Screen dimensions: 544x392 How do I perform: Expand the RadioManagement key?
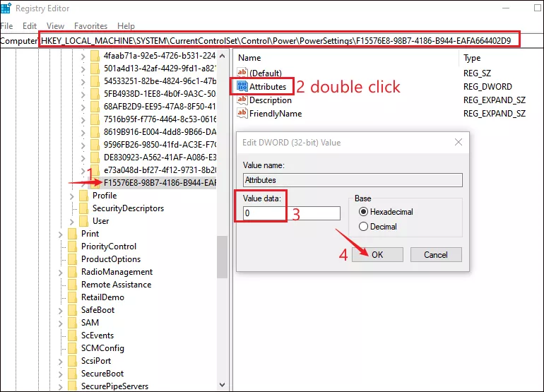coord(60,273)
